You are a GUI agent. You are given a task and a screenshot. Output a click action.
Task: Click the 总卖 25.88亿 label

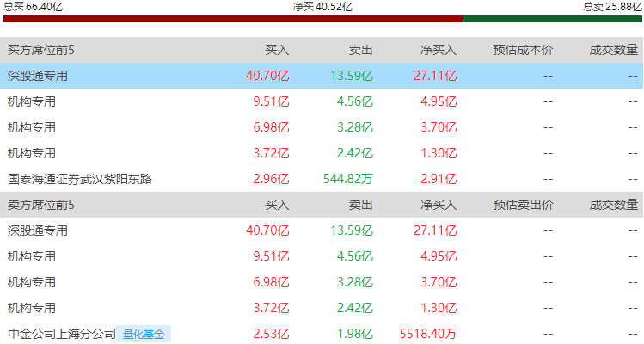pos(611,6)
